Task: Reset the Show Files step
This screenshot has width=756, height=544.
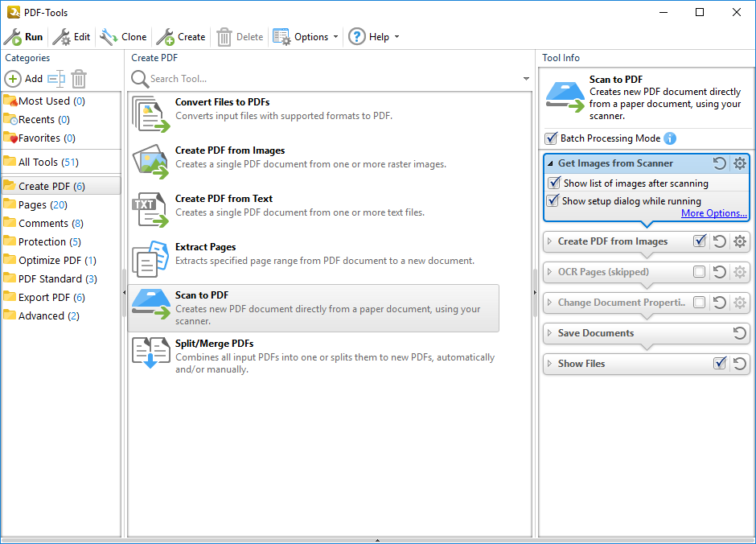Action: [740, 364]
